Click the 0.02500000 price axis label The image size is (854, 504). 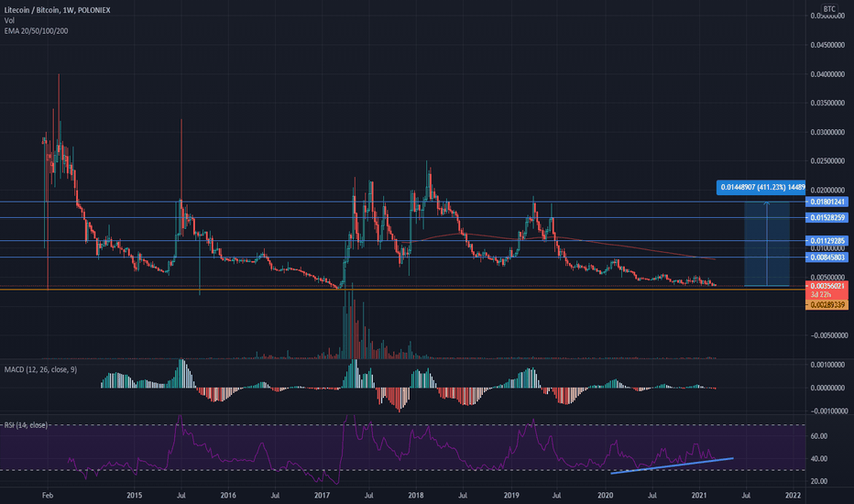point(827,161)
